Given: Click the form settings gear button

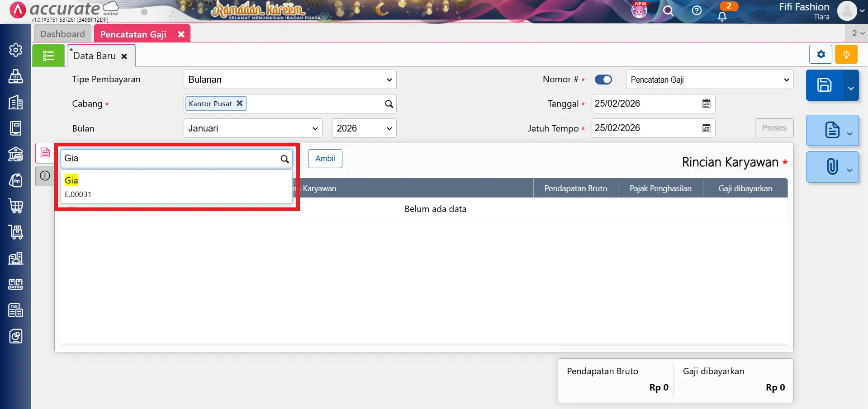Looking at the screenshot, I should 821,55.
